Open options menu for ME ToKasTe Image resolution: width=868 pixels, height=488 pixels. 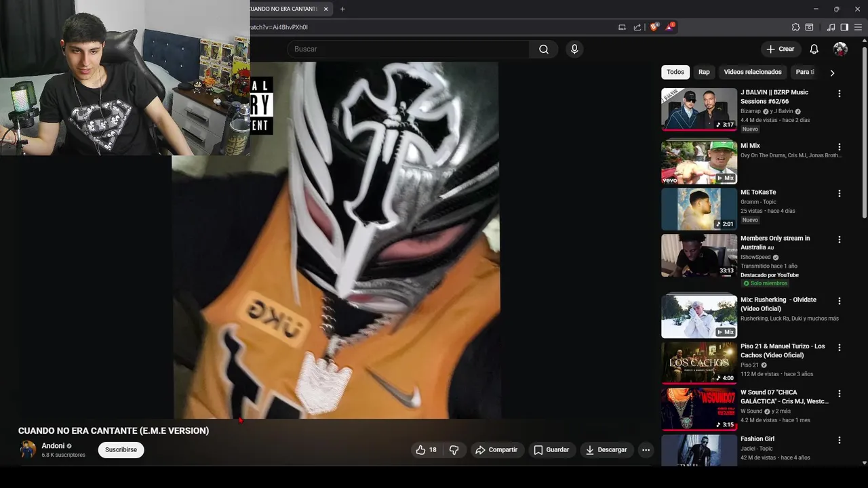tap(840, 193)
